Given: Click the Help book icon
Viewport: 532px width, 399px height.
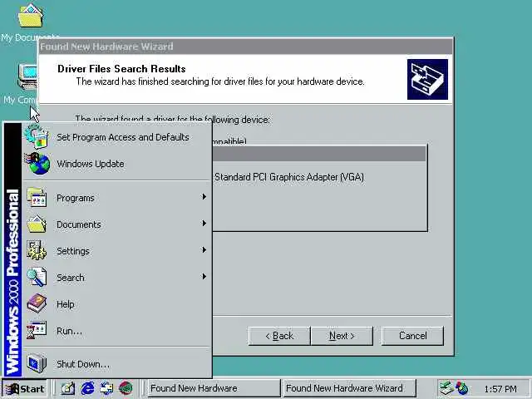Looking at the screenshot, I should click(x=37, y=303).
